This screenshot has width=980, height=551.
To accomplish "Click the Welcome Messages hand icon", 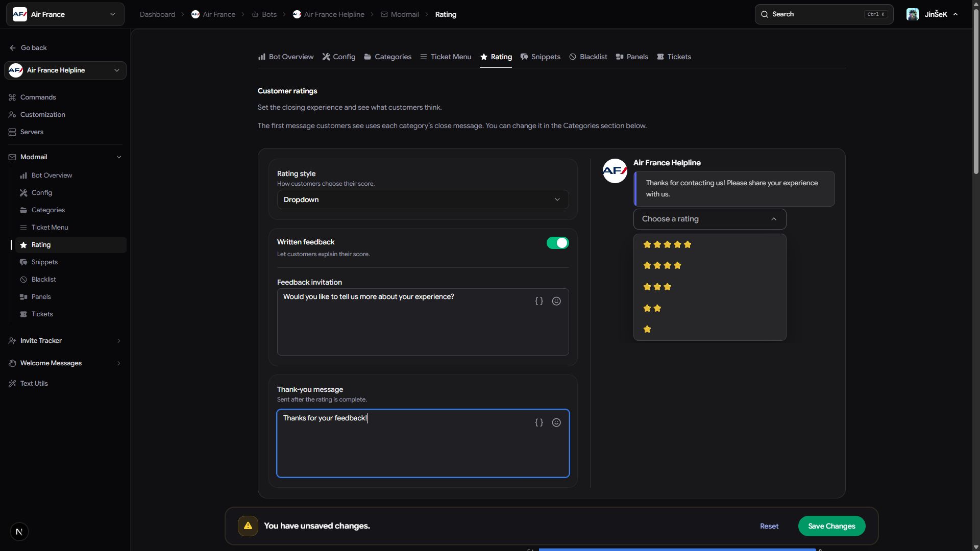I will 12,363.
